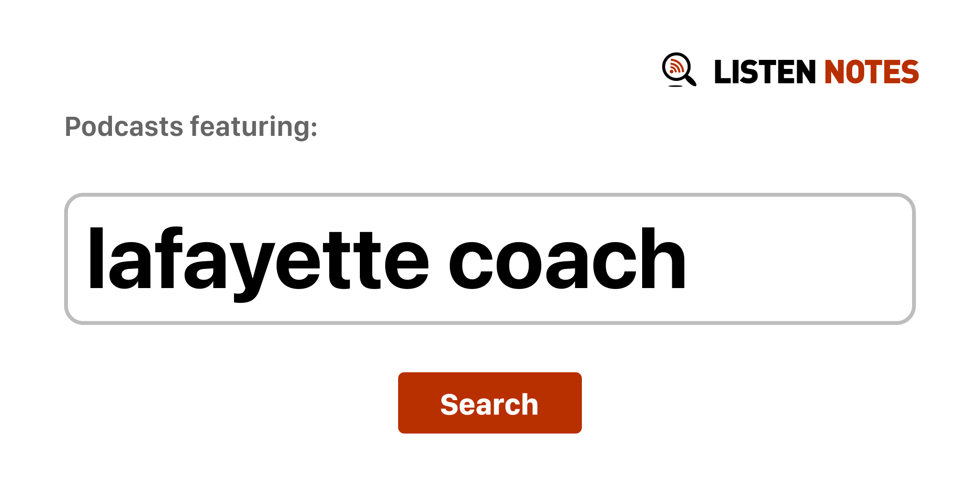This screenshot has height=490, width=980.
Task: Click the Listen Notes magnifying glass logo
Action: click(x=678, y=69)
